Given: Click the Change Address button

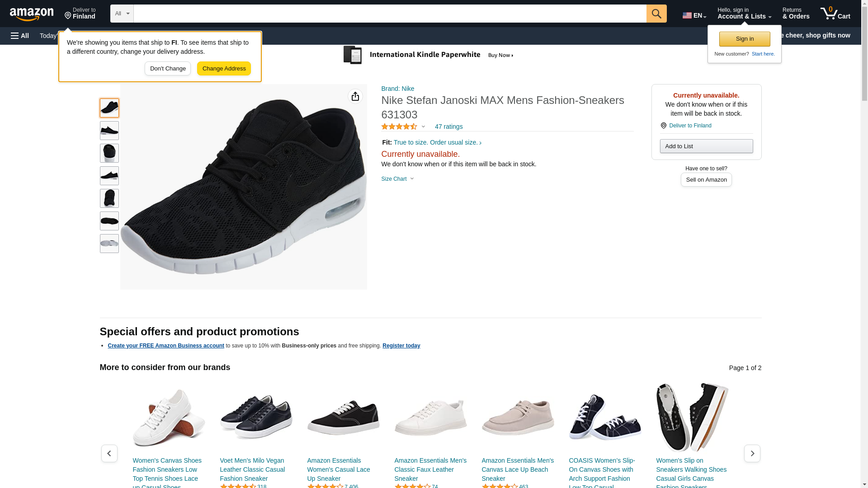Looking at the screenshot, I should click(x=224, y=69).
